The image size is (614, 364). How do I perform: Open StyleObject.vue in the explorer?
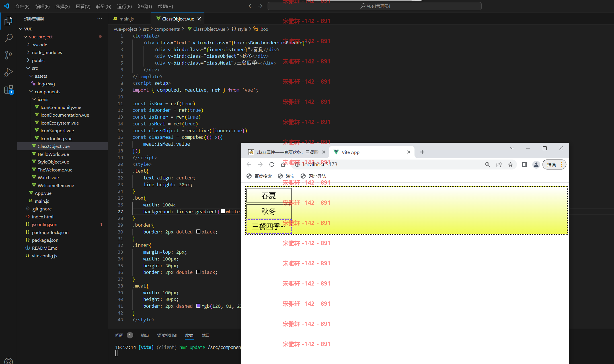[53, 162]
